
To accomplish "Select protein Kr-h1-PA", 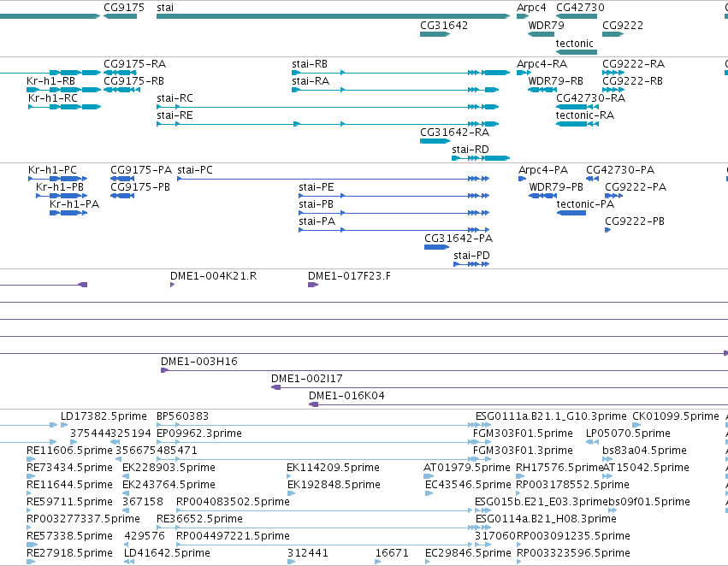I will (68, 213).
